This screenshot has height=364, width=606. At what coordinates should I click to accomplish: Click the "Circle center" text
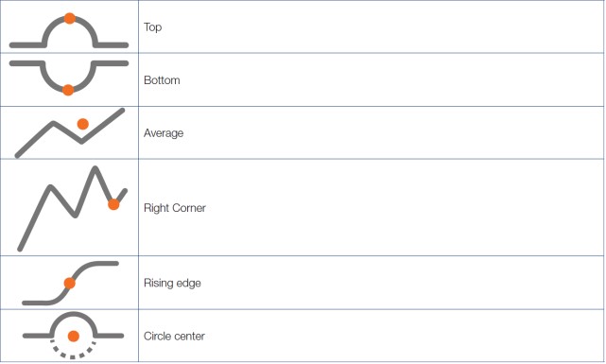coord(174,337)
